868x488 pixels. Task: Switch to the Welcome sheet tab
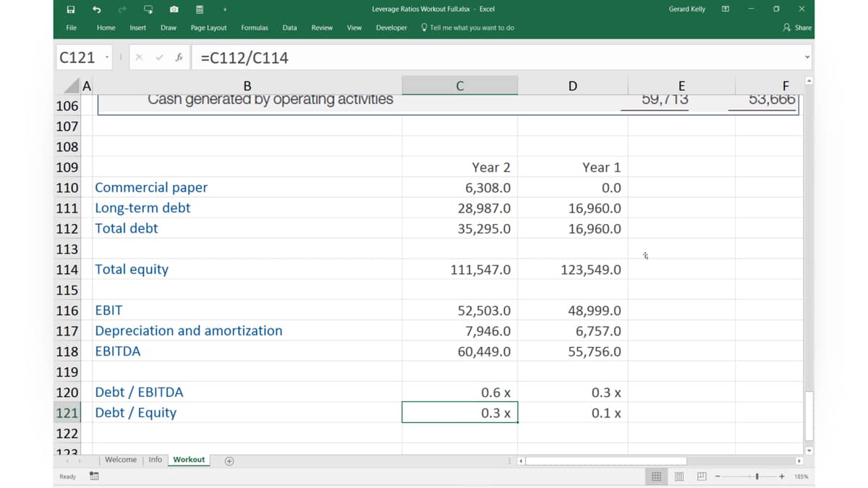click(121, 460)
